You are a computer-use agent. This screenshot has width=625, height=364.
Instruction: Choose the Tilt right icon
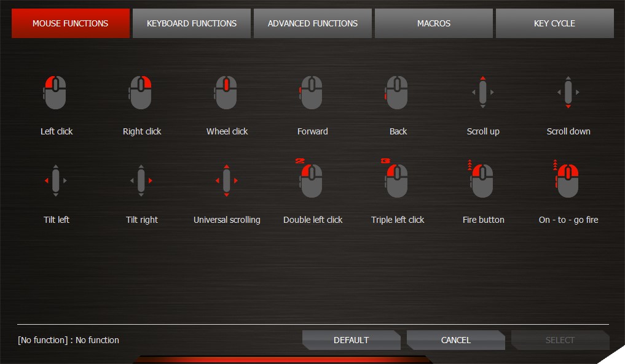click(x=141, y=181)
